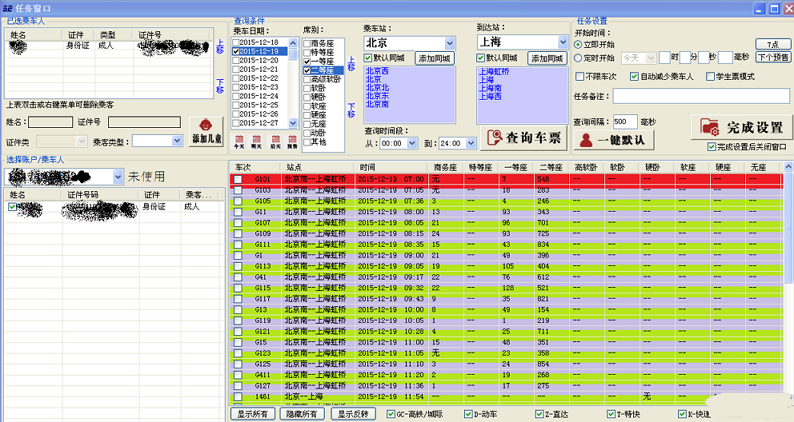
Task: Click the 时间 column header
Action: click(x=391, y=167)
